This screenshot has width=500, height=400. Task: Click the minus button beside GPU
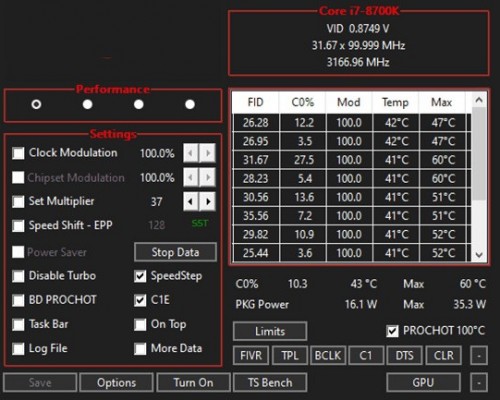(x=479, y=382)
